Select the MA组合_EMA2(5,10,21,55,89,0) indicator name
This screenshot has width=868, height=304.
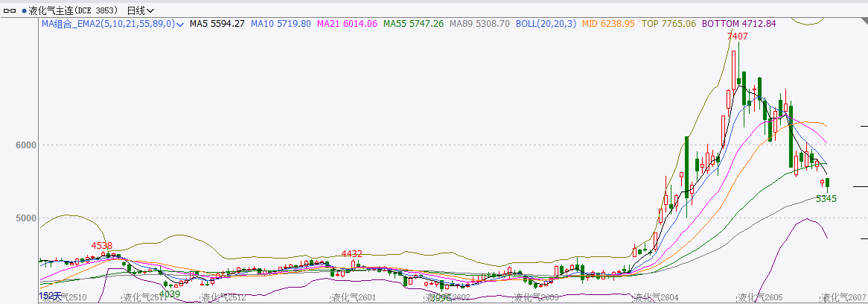pos(108,24)
